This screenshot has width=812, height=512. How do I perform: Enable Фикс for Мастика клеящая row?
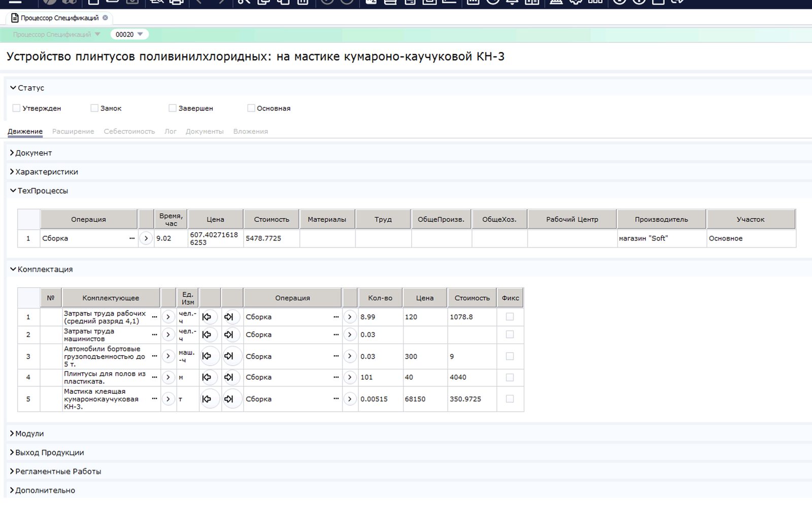point(510,399)
